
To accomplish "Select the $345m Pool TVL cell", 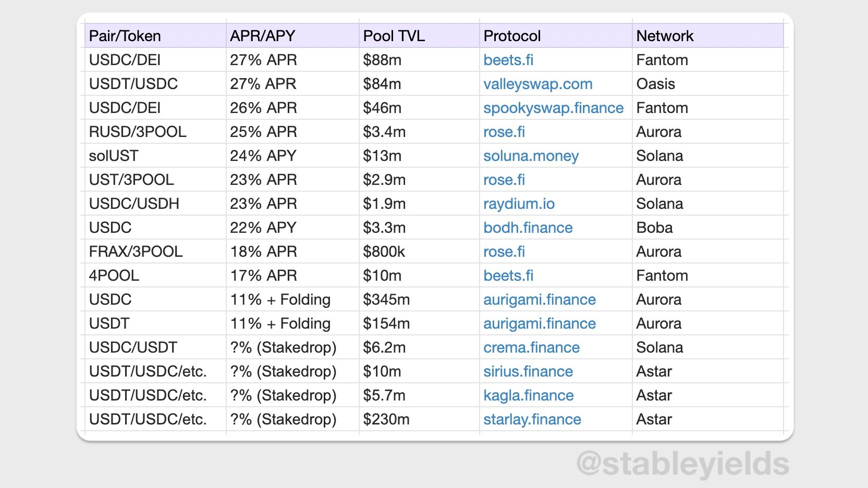I will point(419,299).
